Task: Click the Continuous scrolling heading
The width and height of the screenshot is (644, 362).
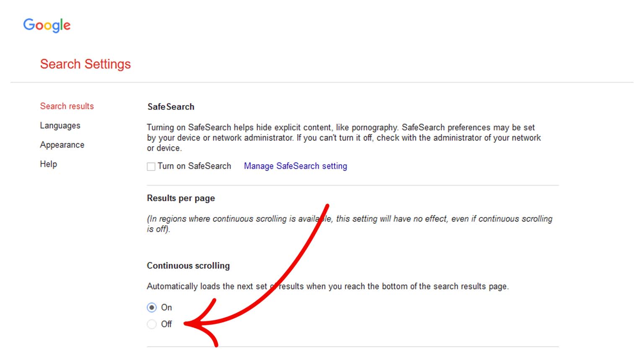Action: point(188,266)
